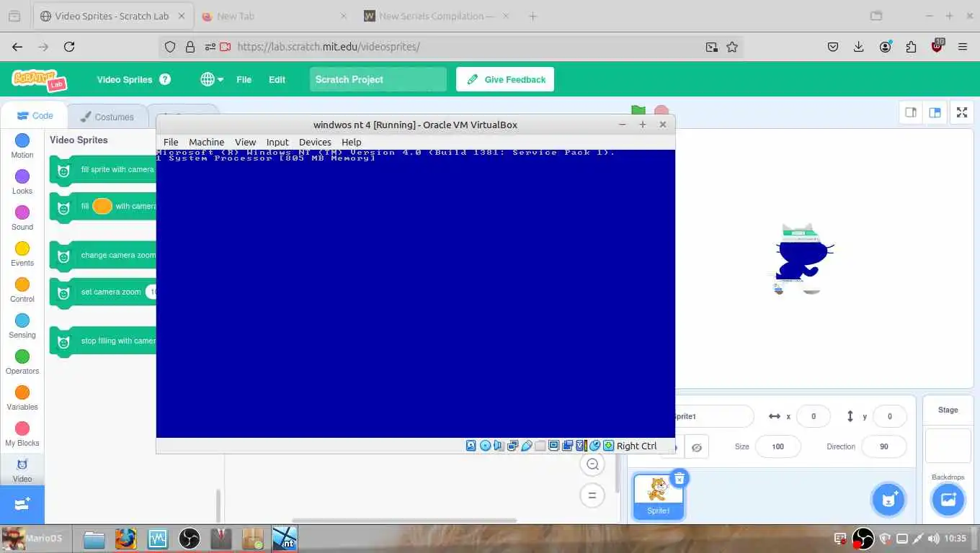Click the Choose a Sprite button
This screenshot has width=980, height=553.
[888, 500]
